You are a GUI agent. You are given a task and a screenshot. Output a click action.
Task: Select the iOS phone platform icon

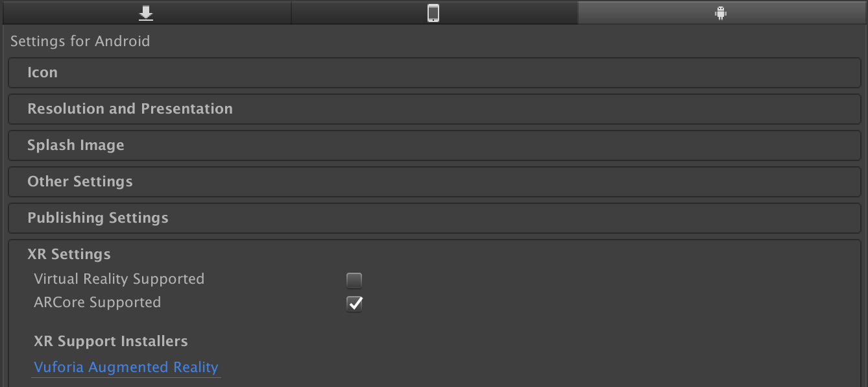point(433,13)
